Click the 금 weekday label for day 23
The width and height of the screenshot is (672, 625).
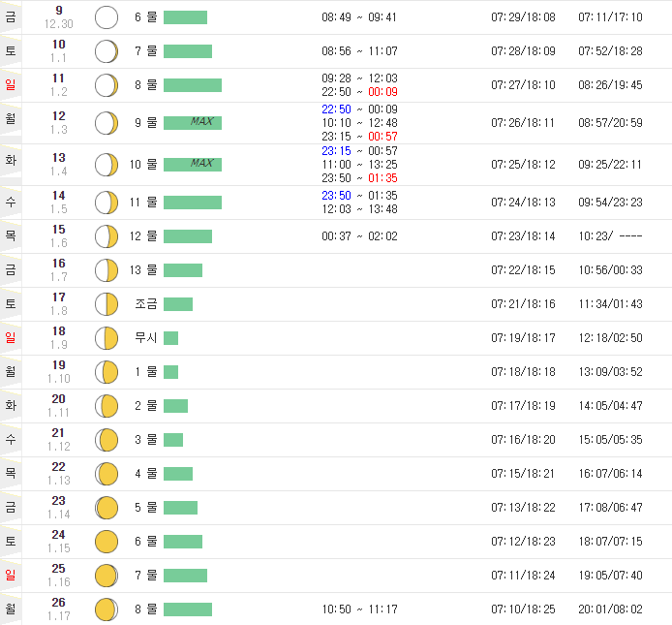coord(11,507)
